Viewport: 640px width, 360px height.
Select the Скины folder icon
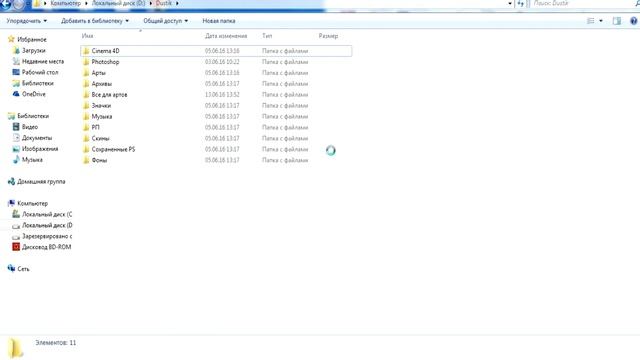click(86, 138)
